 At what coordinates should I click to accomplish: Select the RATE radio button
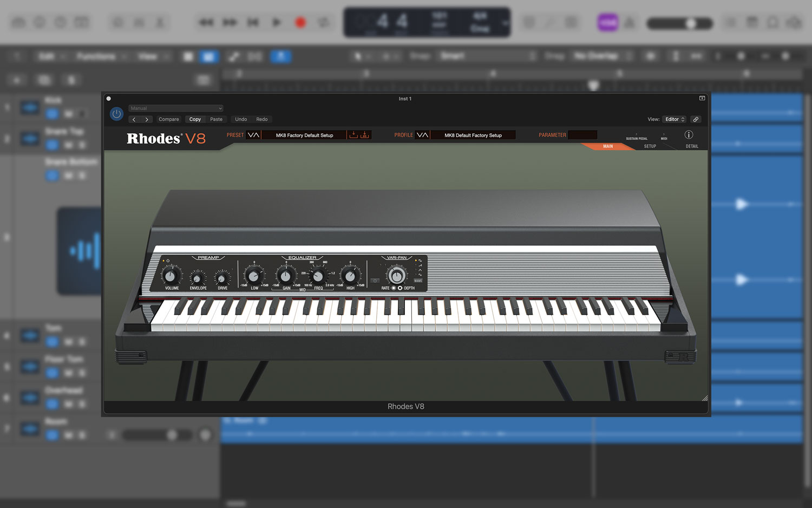click(394, 288)
